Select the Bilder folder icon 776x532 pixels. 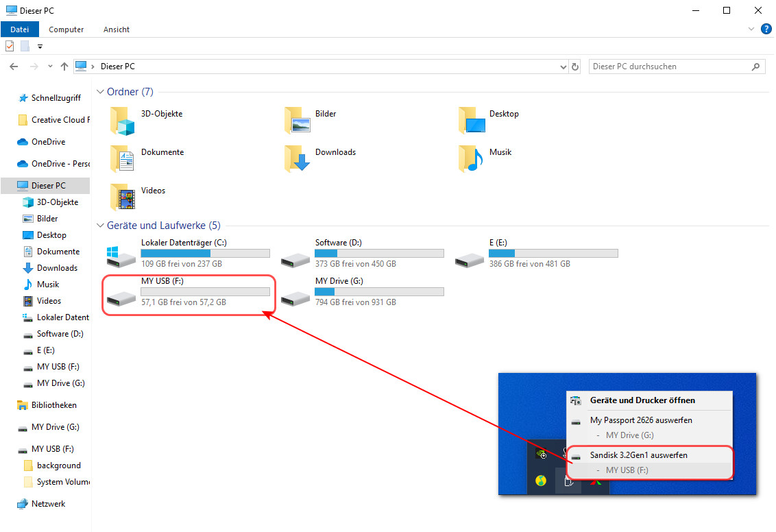[x=297, y=120]
